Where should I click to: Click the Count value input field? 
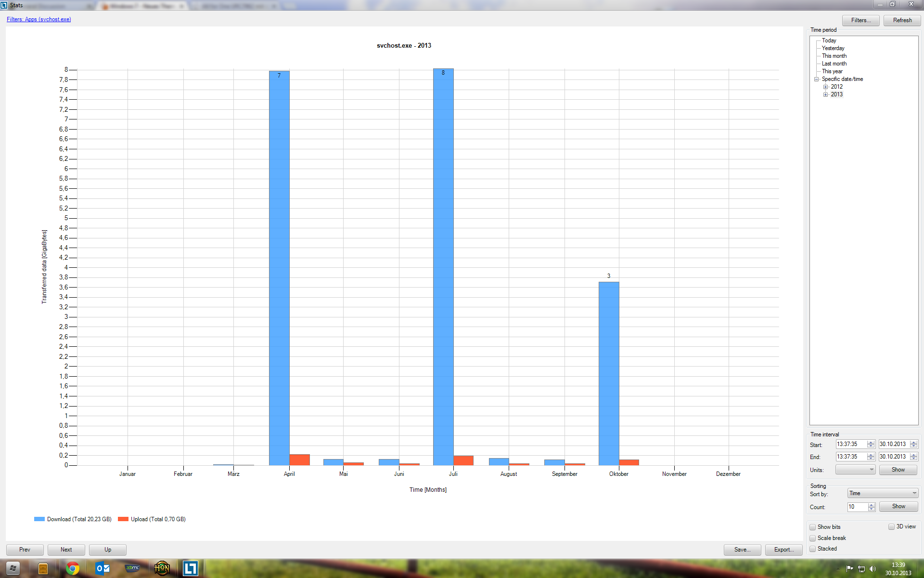[x=857, y=507]
